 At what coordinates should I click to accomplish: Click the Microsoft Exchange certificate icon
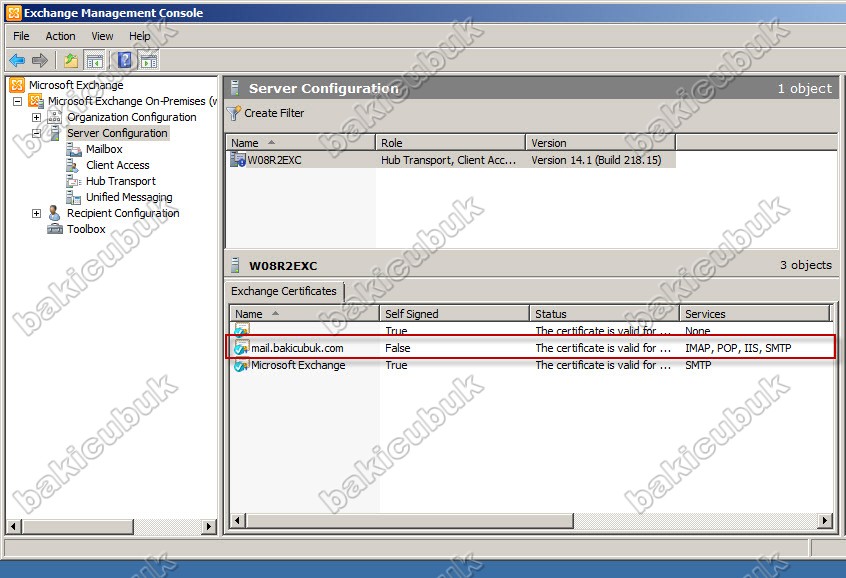click(x=241, y=365)
